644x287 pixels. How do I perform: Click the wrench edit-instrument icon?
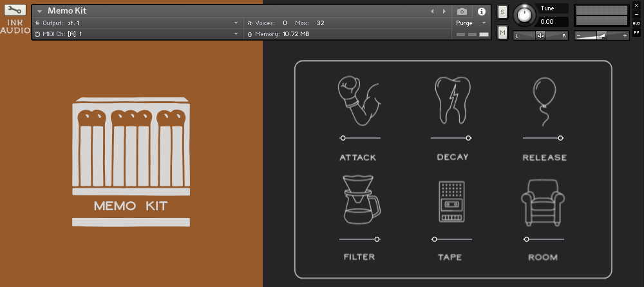[15, 11]
